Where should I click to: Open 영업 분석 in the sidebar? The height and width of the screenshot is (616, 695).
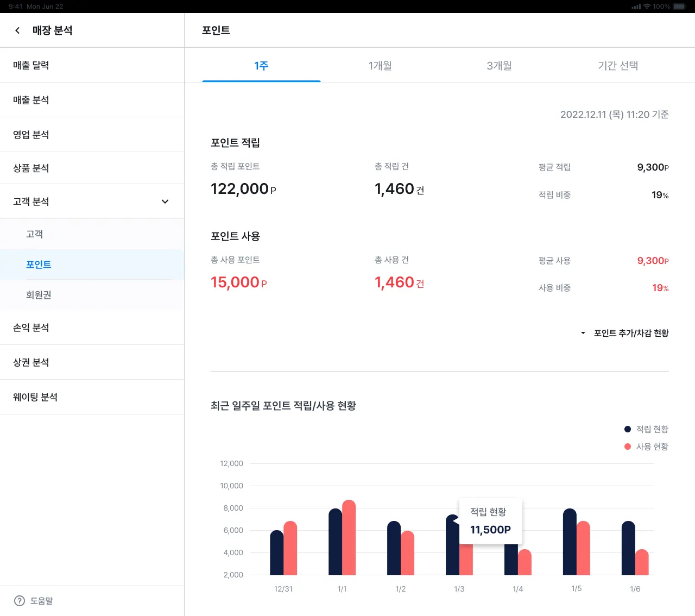point(92,135)
